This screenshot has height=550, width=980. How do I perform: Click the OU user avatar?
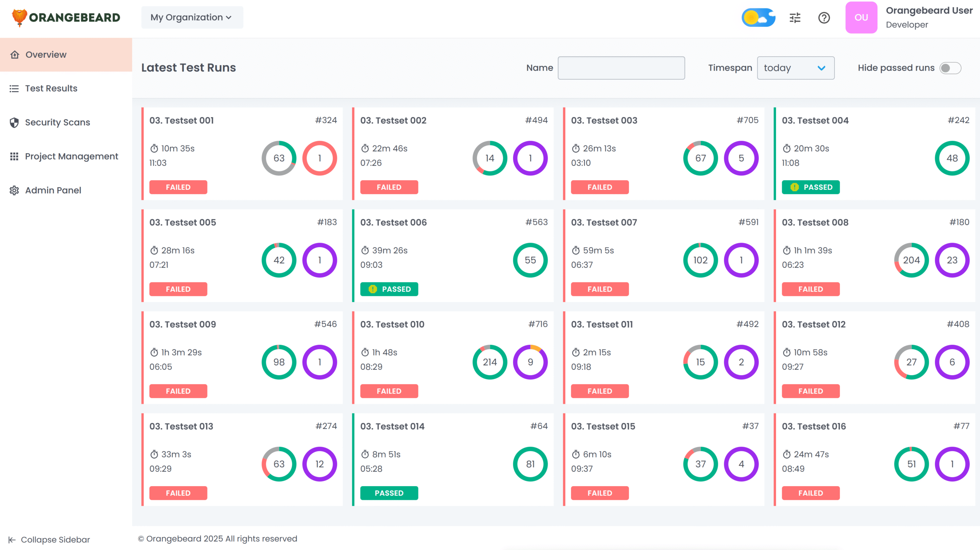click(861, 18)
